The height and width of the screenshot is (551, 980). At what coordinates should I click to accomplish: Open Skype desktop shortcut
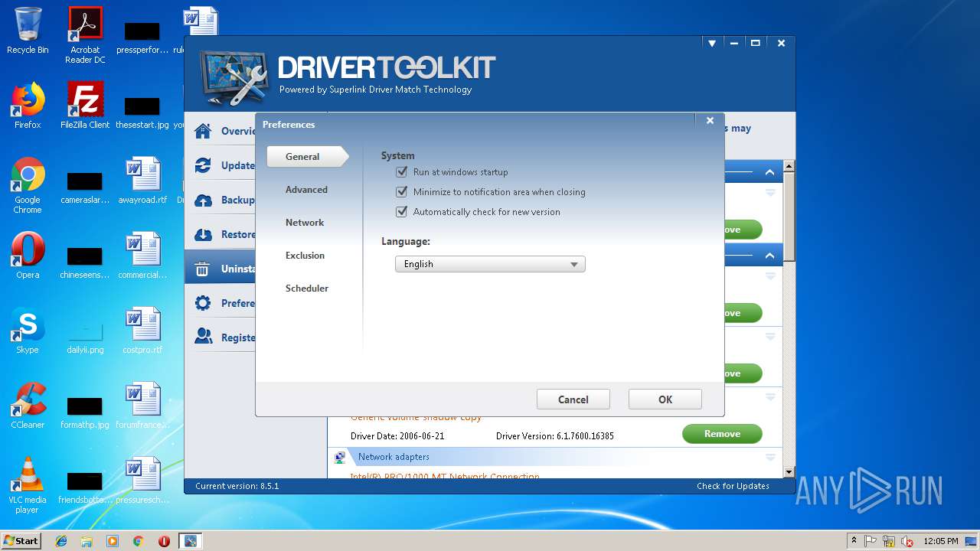click(x=28, y=331)
